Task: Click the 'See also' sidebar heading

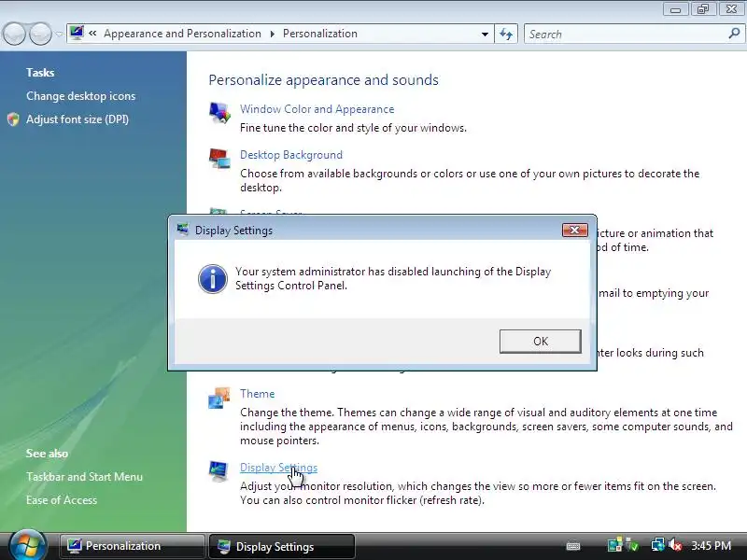Action: pyautogui.click(x=47, y=454)
